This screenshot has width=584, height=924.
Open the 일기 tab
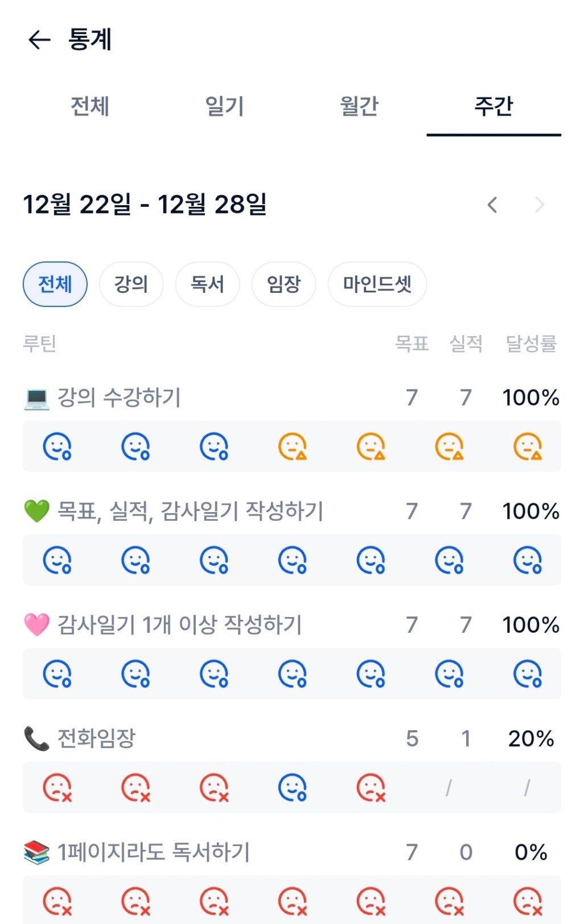224,107
